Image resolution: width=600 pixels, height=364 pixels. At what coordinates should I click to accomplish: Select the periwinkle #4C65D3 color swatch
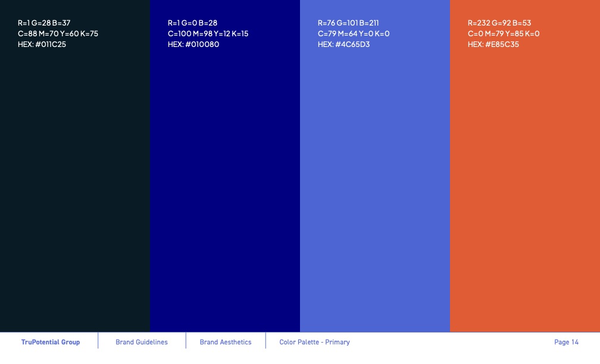pyautogui.click(x=375, y=178)
